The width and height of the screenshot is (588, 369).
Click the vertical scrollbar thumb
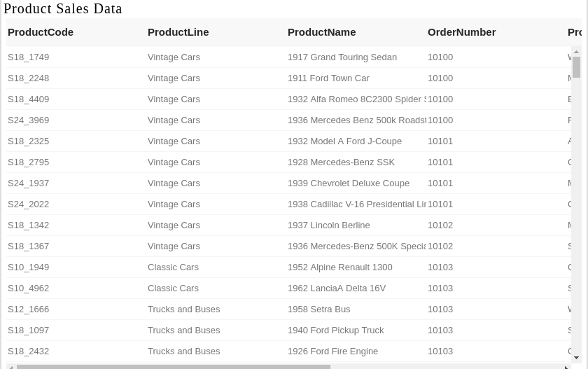[x=576, y=67]
